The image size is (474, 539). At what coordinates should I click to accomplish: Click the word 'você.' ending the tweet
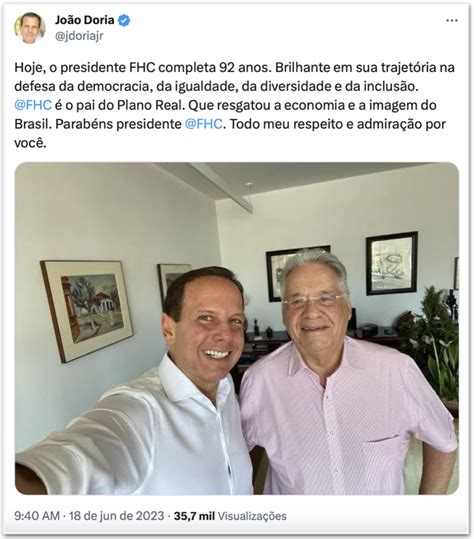[x=30, y=143]
